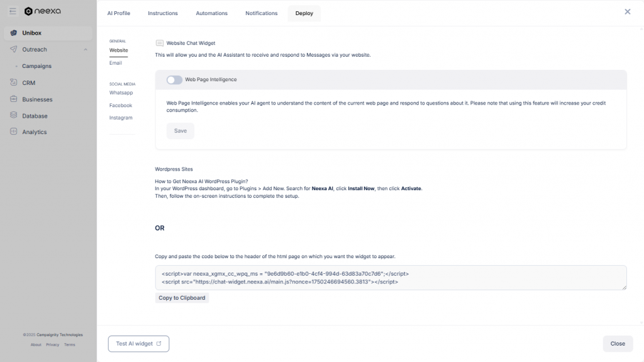Open Unibox from the sidebar
Screen dimensions: 644x362
(x=31, y=33)
